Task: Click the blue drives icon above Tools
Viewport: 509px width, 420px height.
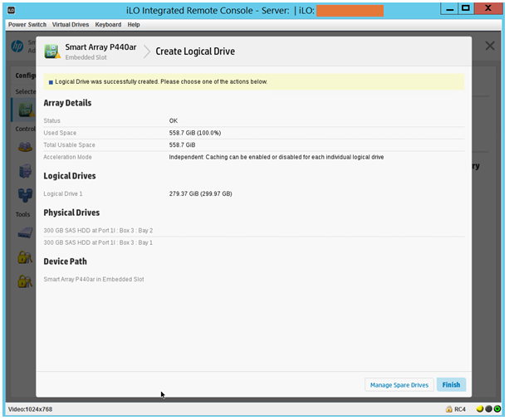Action: click(25, 195)
